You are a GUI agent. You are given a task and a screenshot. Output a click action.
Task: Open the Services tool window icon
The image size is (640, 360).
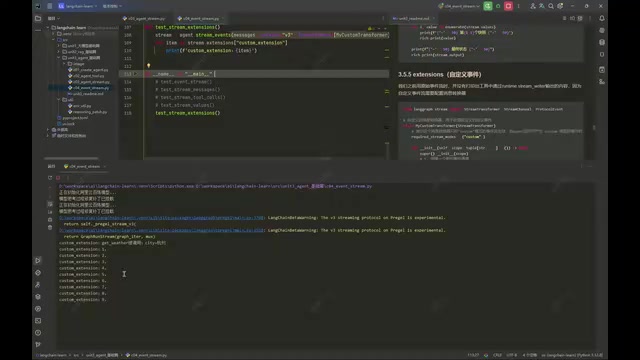pos(38,309)
